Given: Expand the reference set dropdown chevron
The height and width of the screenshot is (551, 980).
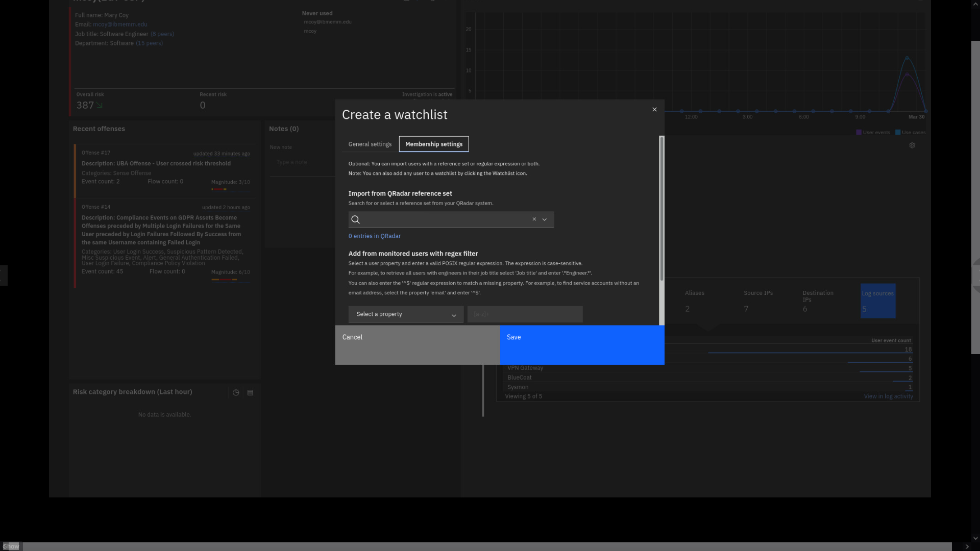Looking at the screenshot, I should point(545,220).
